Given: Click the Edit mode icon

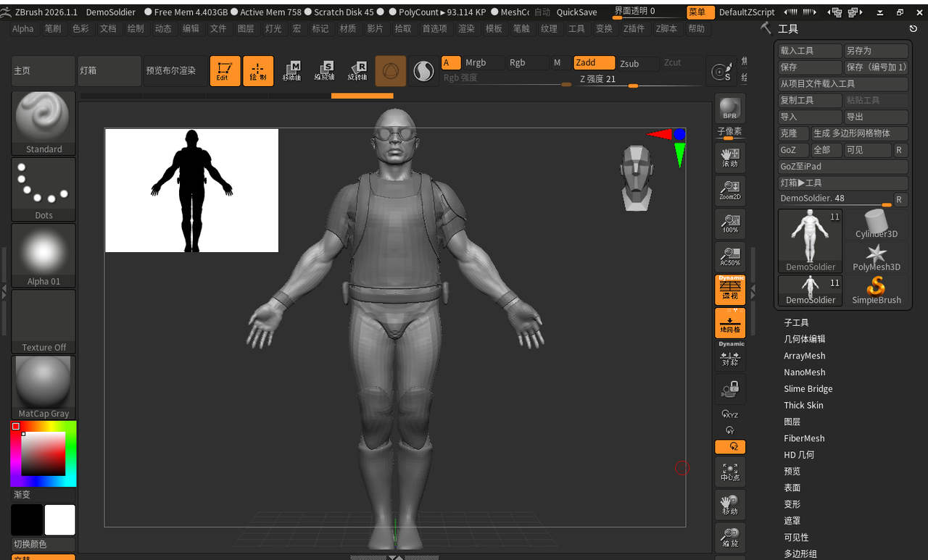Looking at the screenshot, I should [x=225, y=71].
